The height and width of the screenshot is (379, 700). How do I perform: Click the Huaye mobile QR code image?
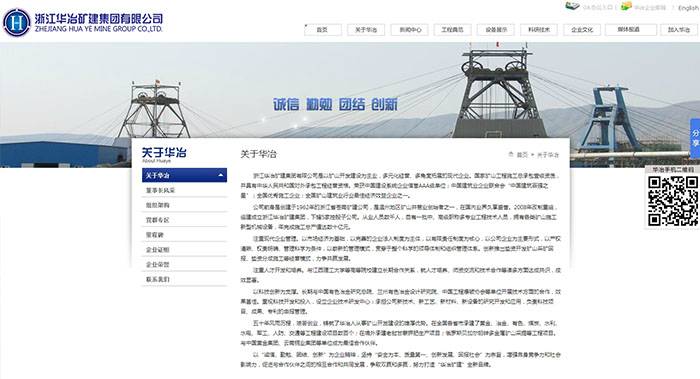tap(673, 201)
